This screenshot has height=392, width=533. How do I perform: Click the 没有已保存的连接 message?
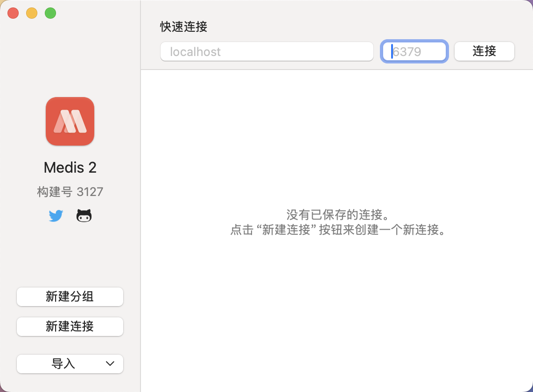[337, 215]
